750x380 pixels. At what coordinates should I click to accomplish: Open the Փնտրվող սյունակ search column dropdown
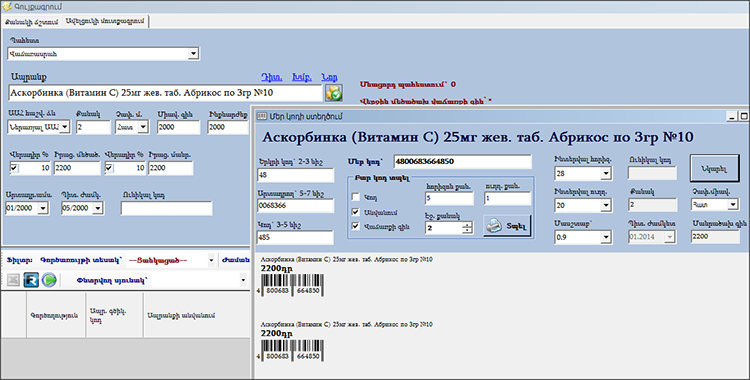[243, 280]
